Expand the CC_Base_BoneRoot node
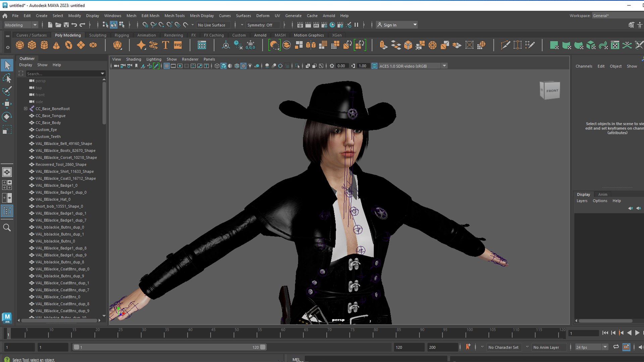644x362 pixels. tap(25, 109)
